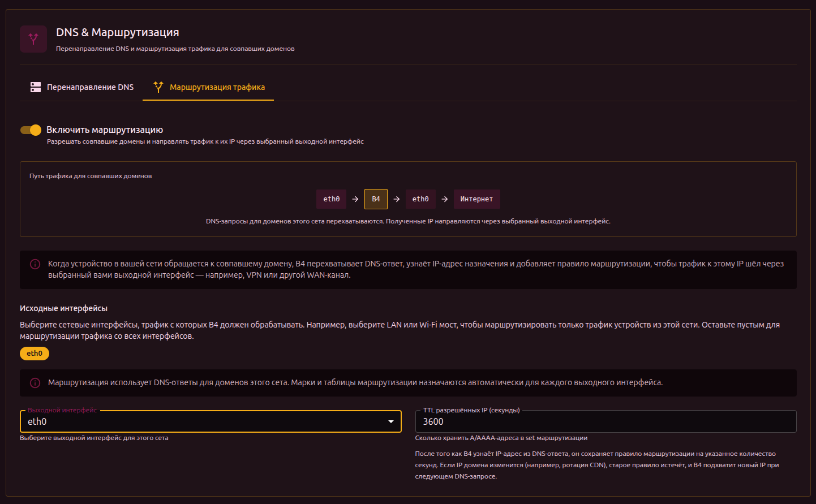Click the arrow pointing to Интернет node
Screen dimensions: 816x504
tap(445, 199)
